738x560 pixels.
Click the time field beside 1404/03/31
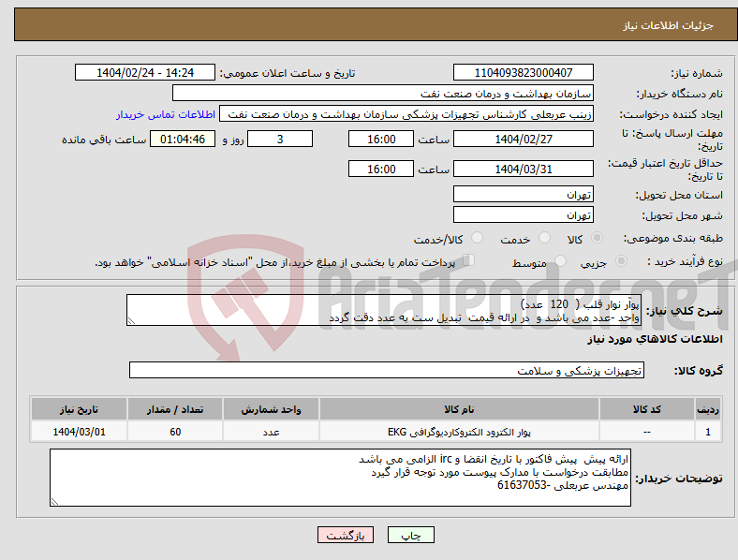(381, 169)
